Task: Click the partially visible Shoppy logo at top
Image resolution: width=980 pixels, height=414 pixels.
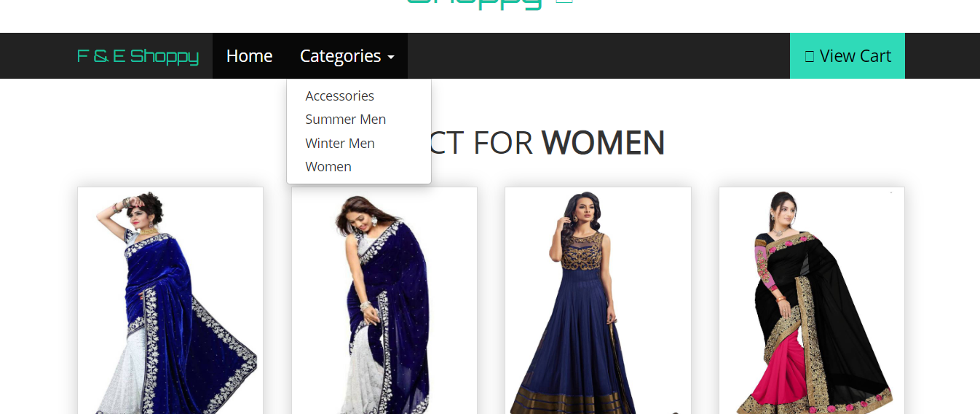Action: click(x=474, y=4)
